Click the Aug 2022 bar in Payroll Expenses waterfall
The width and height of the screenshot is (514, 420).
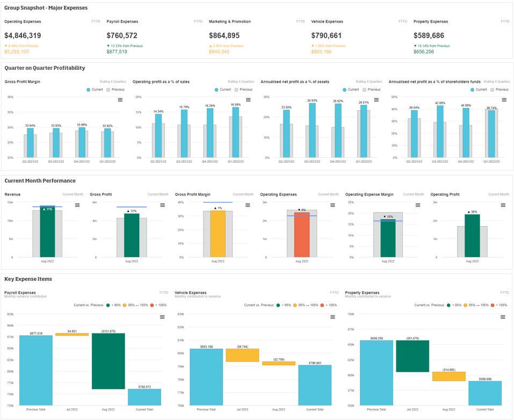(x=108, y=361)
